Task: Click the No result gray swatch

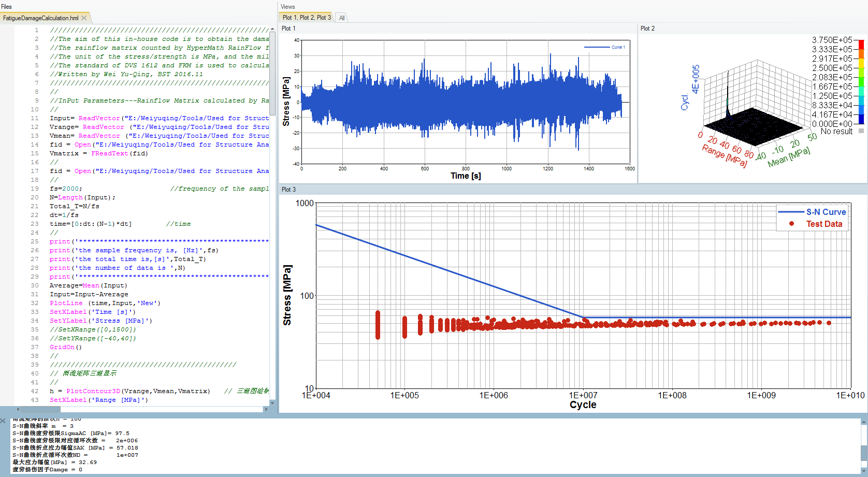Action: (861, 131)
